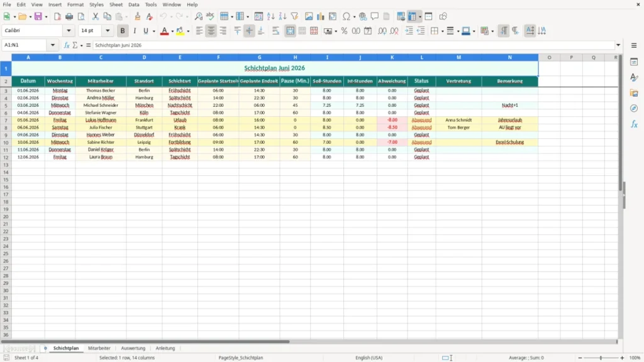Toggle Center Horizontally alignment
Screen dimensions: 644x362
211,31
